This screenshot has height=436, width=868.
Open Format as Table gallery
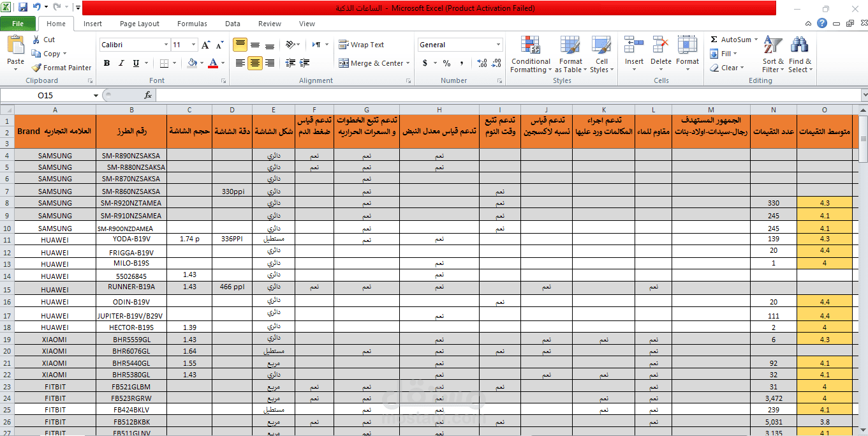[571, 55]
